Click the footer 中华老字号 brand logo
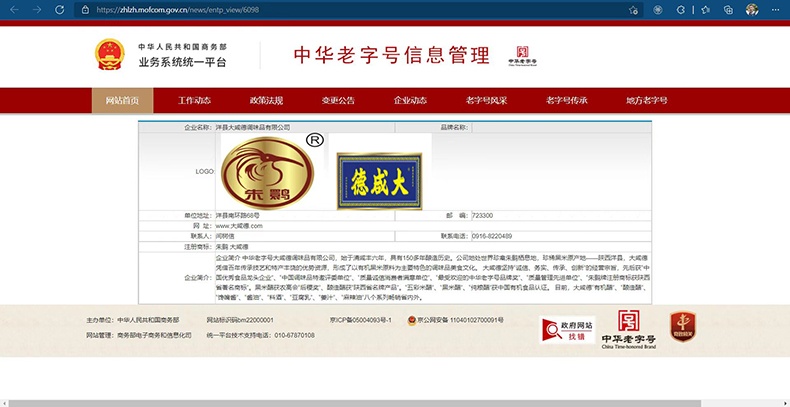 pyautogui.click(x=629, y=329)
